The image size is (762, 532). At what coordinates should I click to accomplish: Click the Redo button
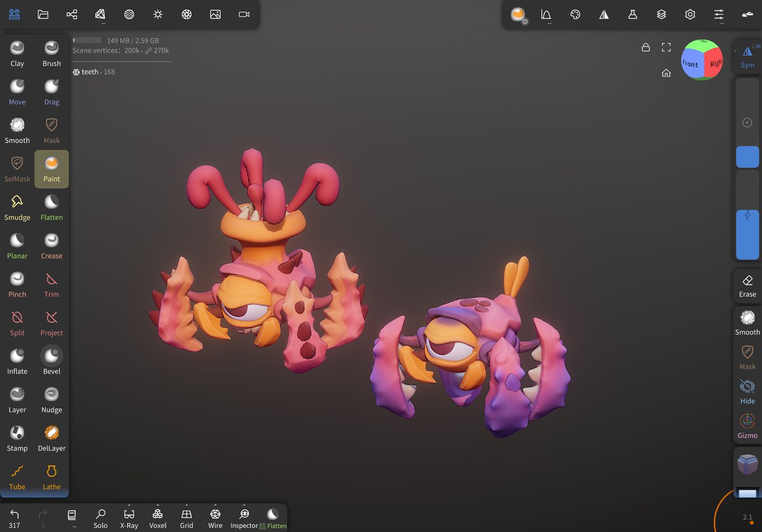tap(43, 518)
